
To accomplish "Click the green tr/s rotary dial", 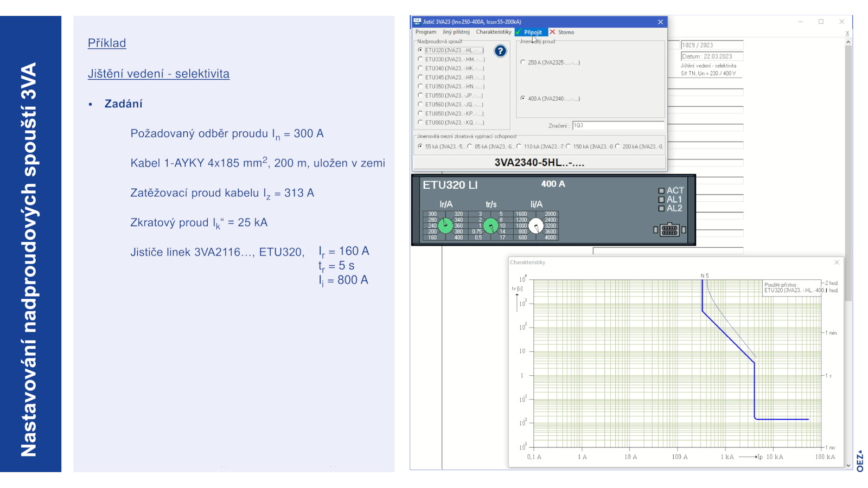I will (x=490, y=225).
